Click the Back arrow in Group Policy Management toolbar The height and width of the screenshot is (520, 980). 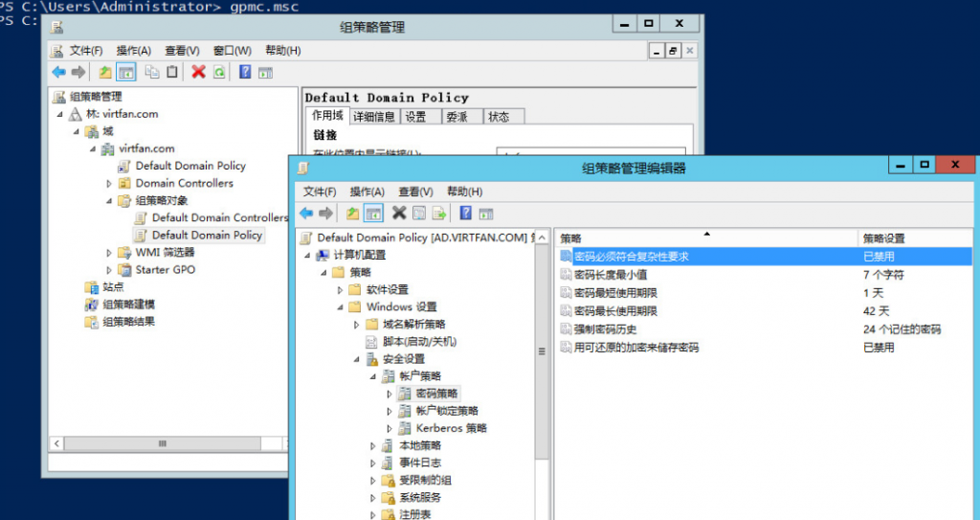[58, 73]
